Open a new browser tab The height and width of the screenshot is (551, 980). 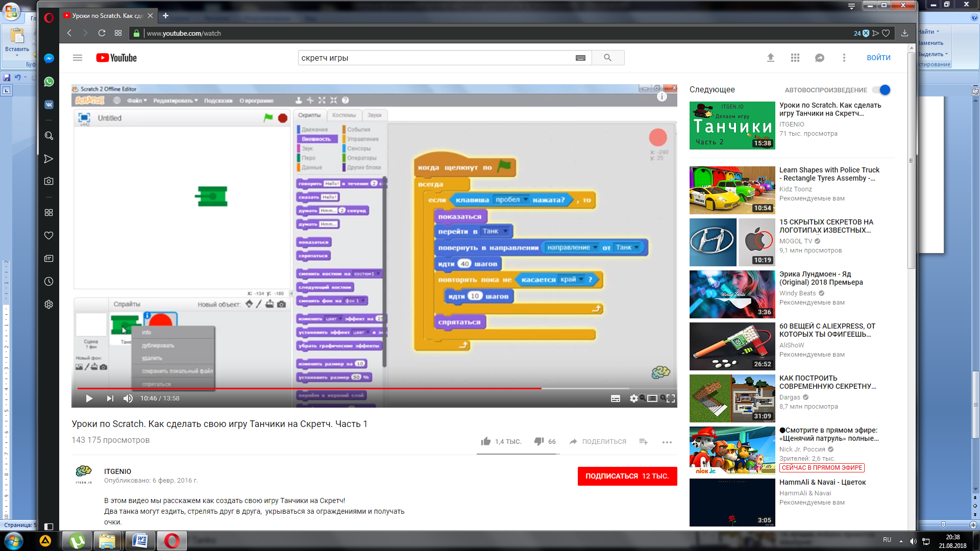point(165,16)
